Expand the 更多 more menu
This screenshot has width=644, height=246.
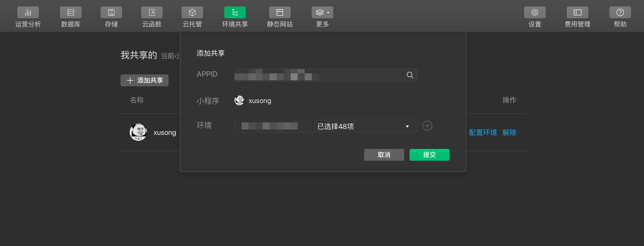click(x=323, y=12)
